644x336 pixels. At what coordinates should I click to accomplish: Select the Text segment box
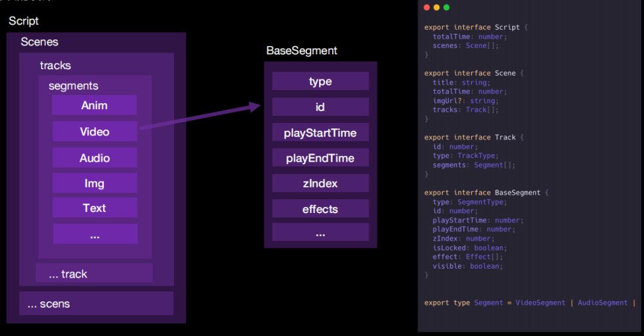(x=95, y=207)
